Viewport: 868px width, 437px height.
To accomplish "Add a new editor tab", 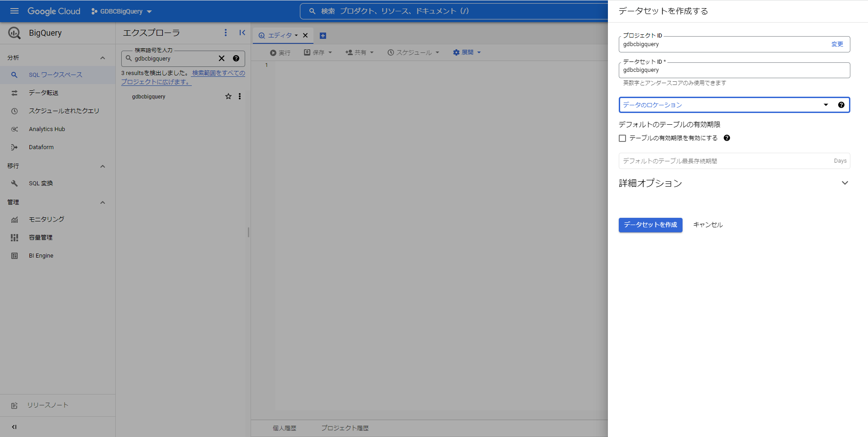I will click(323, 36).
